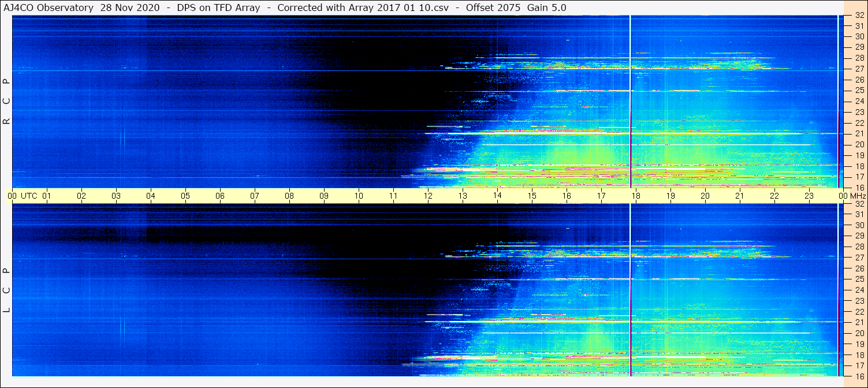Click the 12 hour mark on the UTC axis

point(428,196)
